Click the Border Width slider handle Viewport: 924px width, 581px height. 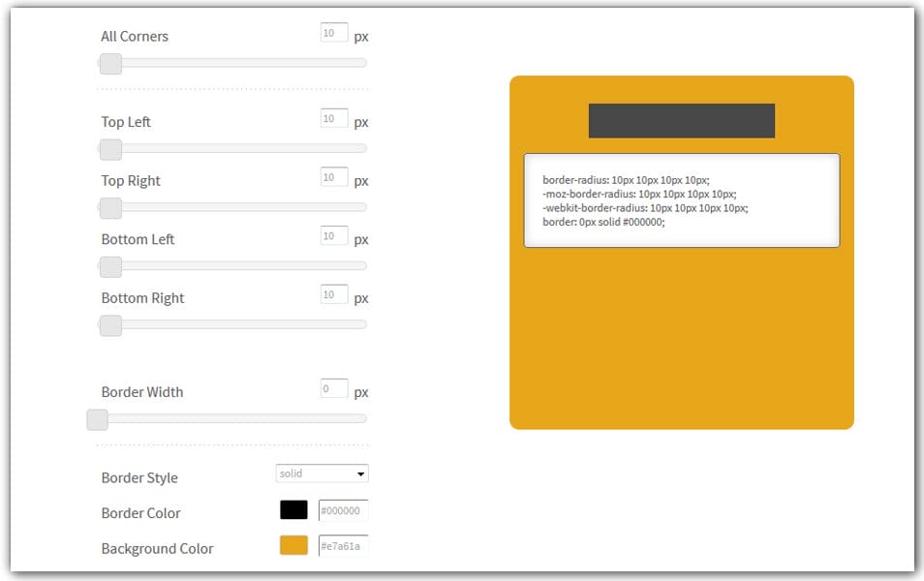(96, 419)
